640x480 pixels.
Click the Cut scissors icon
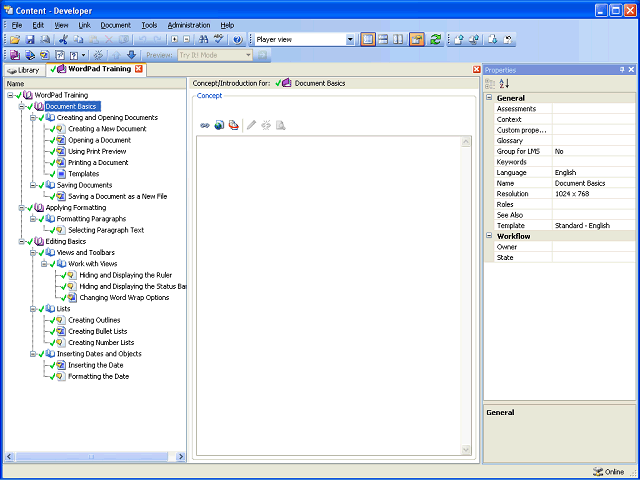coord(62,40)
